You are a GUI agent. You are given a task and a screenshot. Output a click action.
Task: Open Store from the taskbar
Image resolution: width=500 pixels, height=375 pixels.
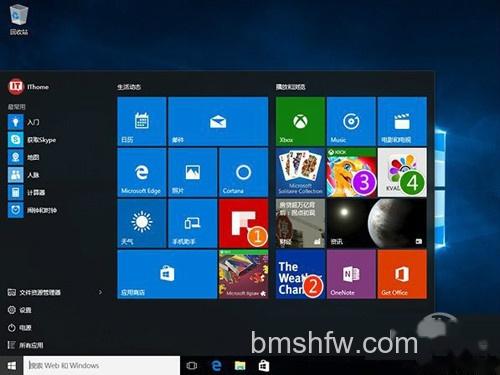coord(264,366)
